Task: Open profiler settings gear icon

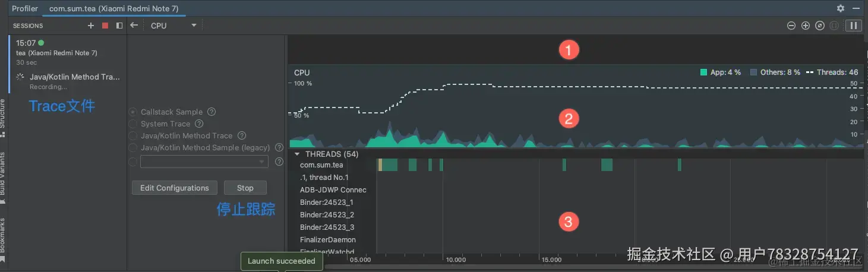Action: pos(841,8)
